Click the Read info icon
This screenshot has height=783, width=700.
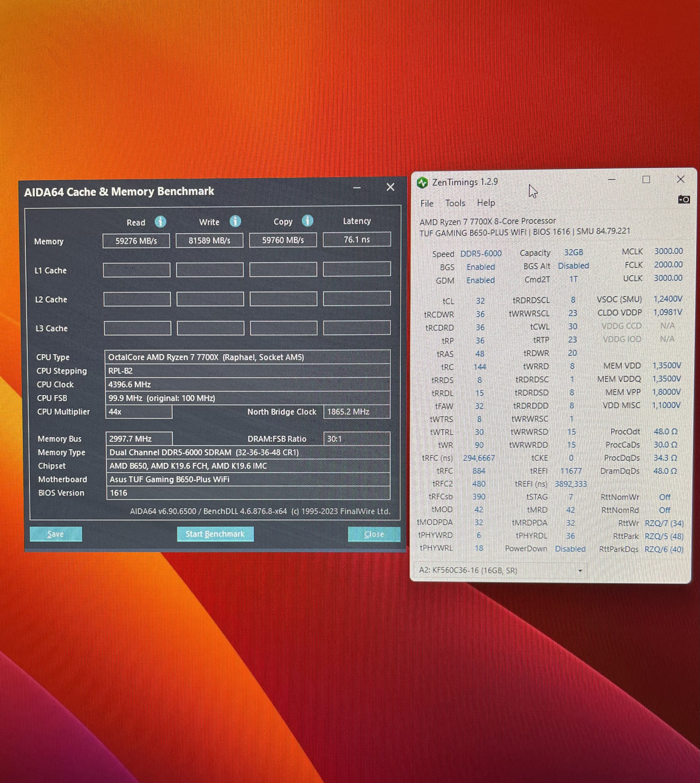160,222
